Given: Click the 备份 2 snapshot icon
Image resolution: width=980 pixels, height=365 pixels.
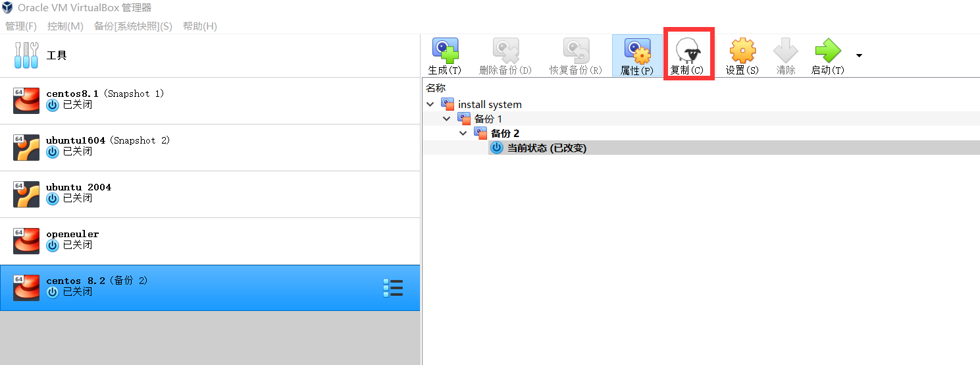Looking at the screenshot, I should click(x=480, y=133).
